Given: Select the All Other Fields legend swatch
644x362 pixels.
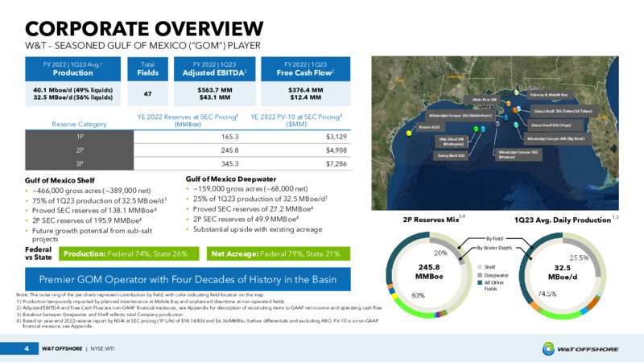Looking at the screenshot, I should [x=479, y=282].
